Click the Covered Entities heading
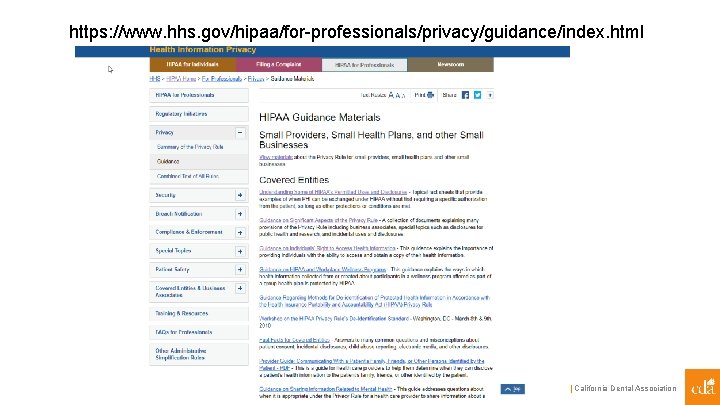 tap(294, 180)
